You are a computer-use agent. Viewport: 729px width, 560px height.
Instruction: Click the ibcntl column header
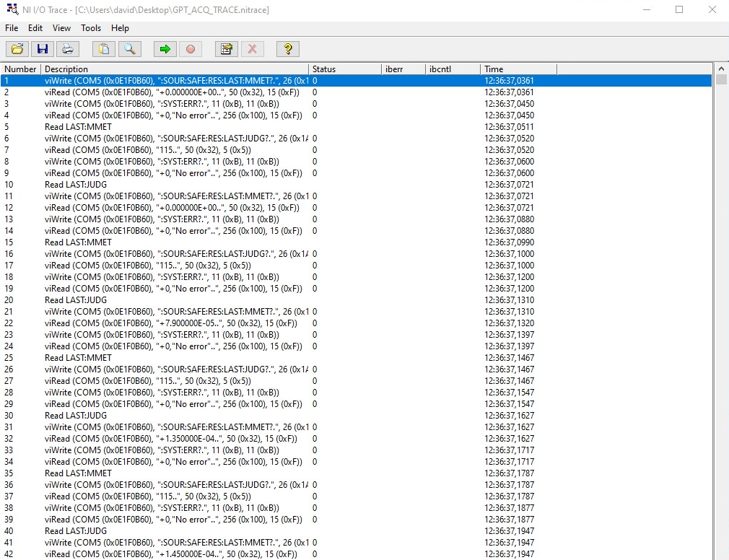(453, 69)
